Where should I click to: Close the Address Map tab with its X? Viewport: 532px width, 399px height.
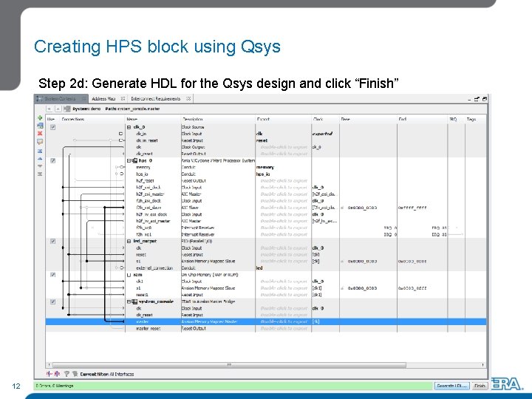click(123, 99)
